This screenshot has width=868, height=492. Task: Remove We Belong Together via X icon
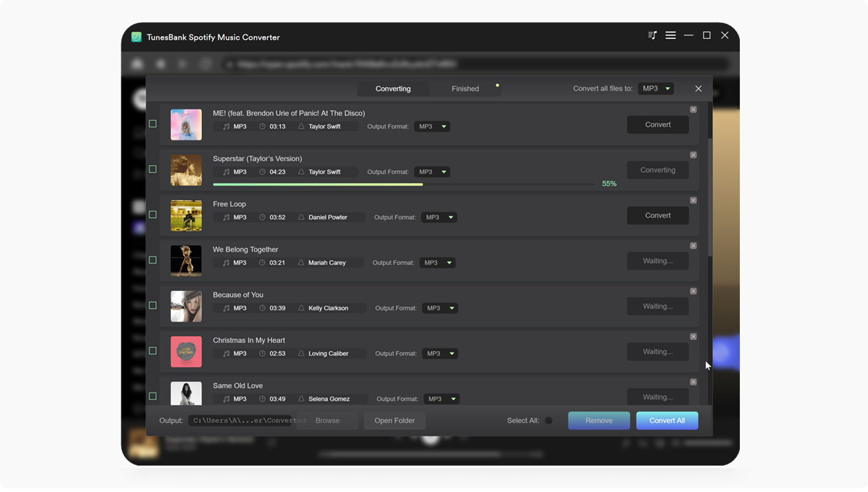click(693, 246)
